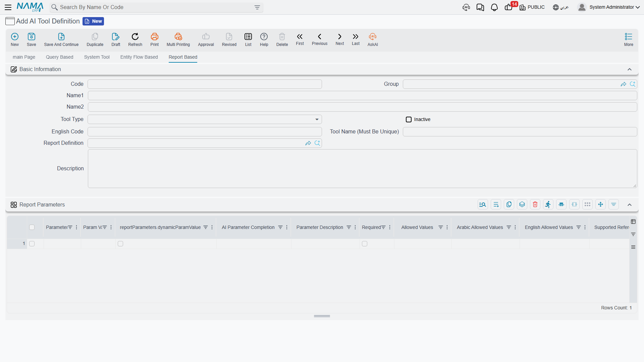The height and width of the screenshot is (362, 644).
Task: Switch to System Tool tab
Action: 97,57
